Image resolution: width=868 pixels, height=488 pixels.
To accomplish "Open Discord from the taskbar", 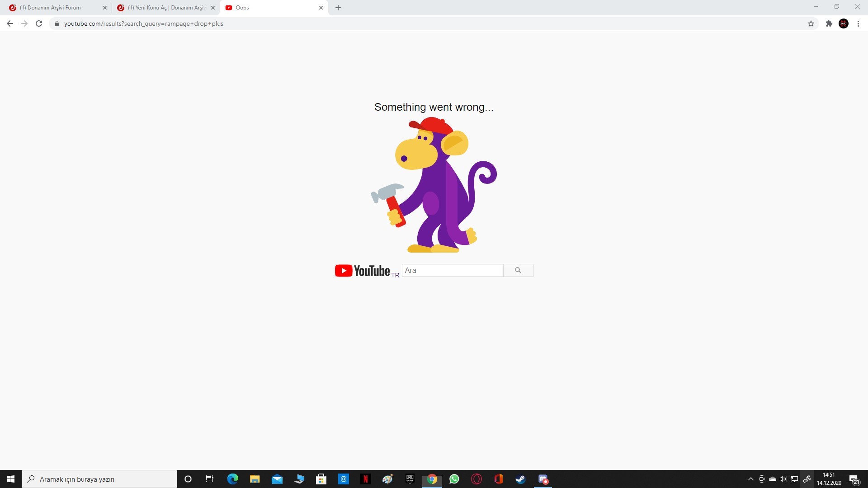I will pos(543,479).
